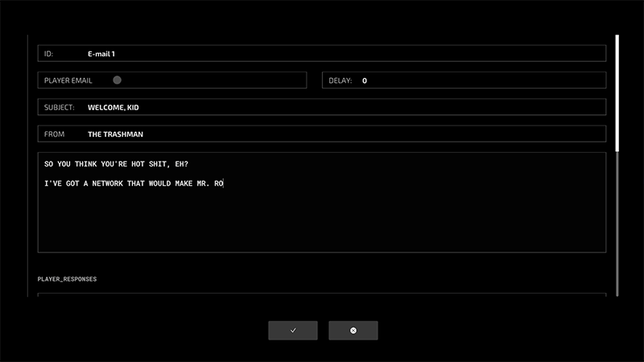Select the Subject field reading WELCOME, KID
The image size is (644, 362).
(322, 107)
